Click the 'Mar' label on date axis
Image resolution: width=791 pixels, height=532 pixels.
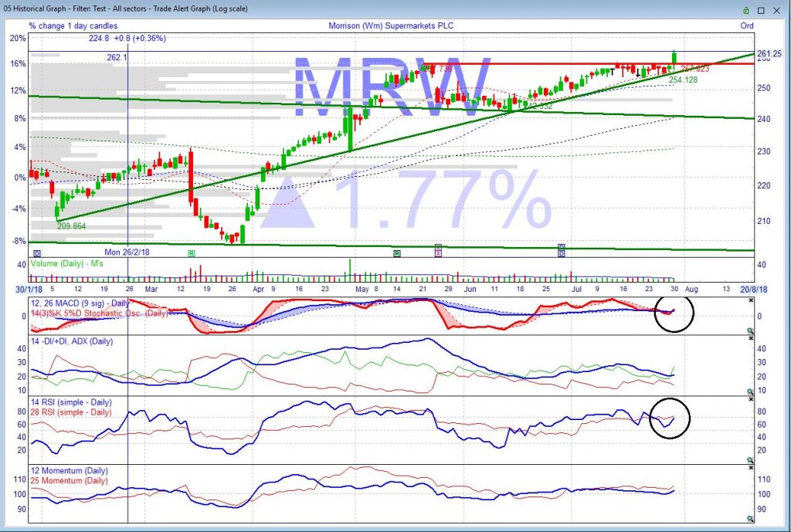coord(151,289)
